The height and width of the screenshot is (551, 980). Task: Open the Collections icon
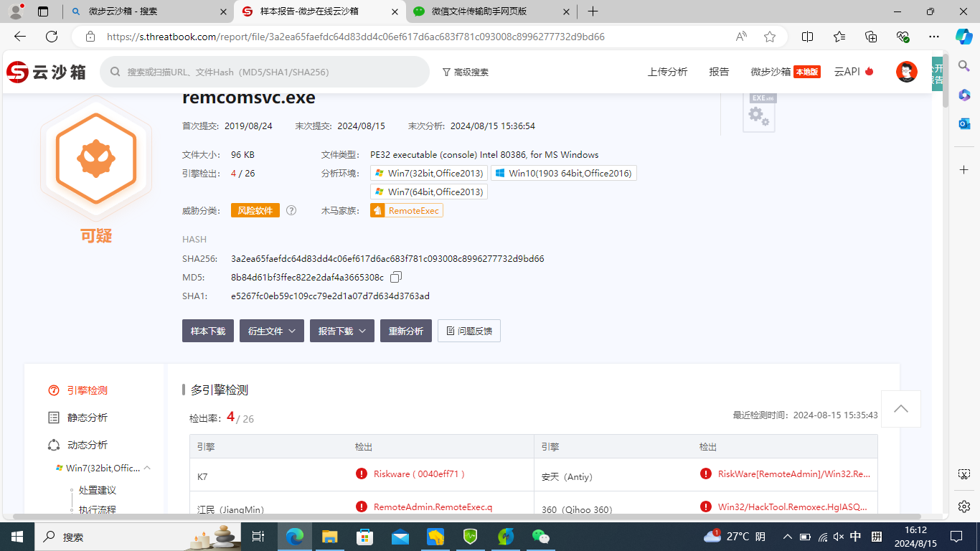pos(871,37)
